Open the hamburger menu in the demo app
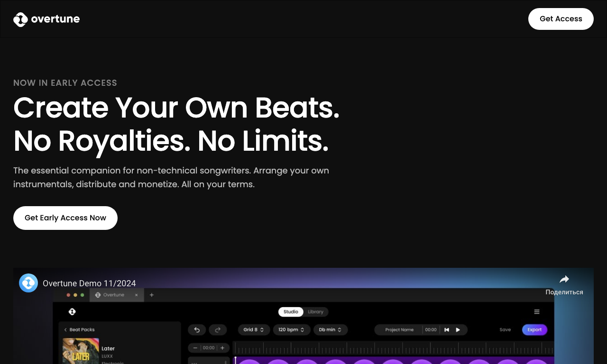This screenshot has width=607, height=364. 537,312
